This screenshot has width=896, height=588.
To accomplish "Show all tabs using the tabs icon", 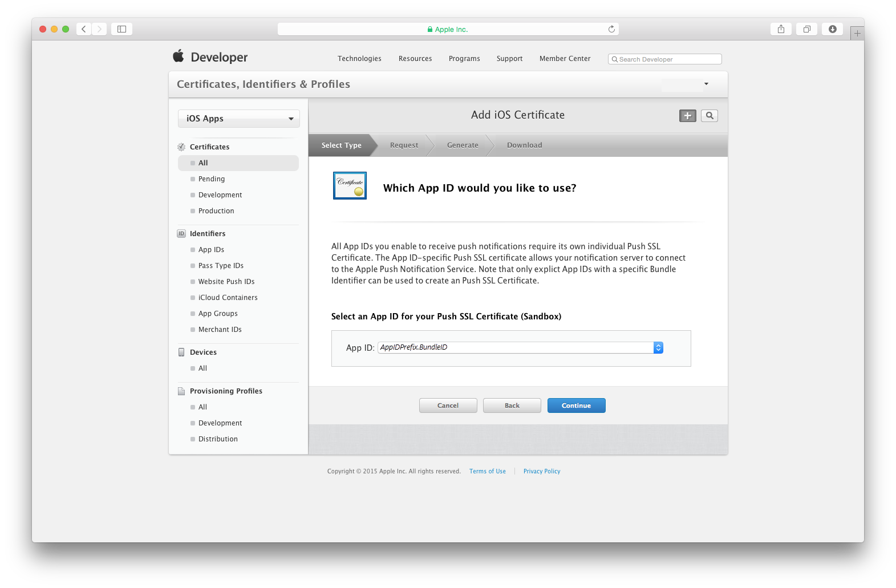I will pyautogui.click(x=807, y=29).
